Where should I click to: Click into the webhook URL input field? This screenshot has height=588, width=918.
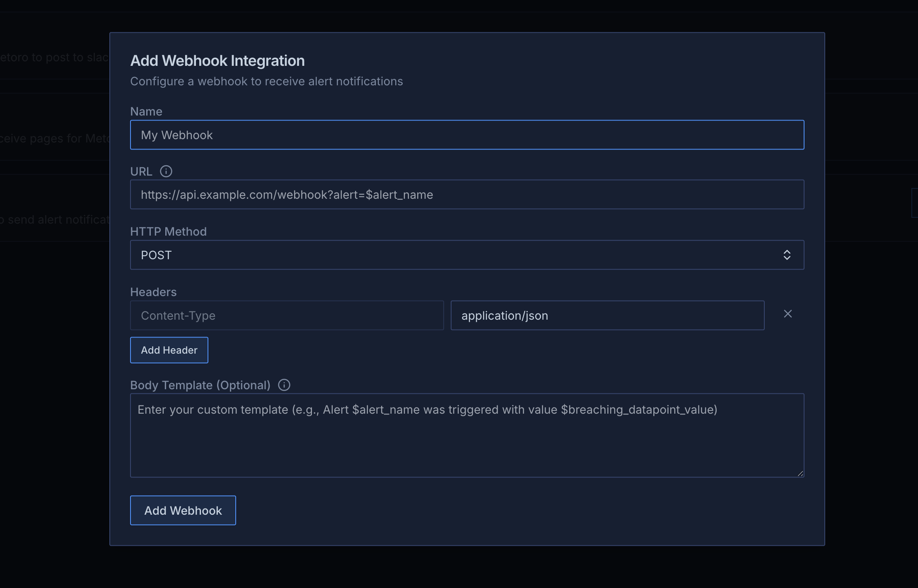point(467,195)
